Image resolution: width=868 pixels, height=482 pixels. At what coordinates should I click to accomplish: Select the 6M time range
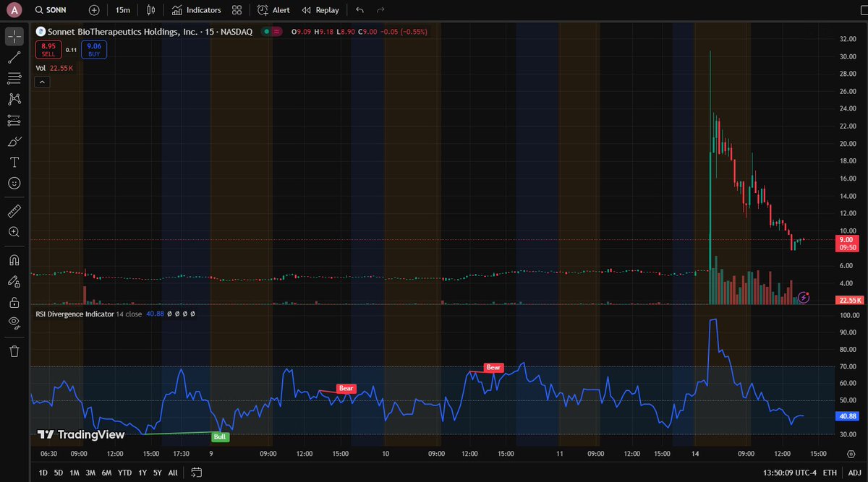(106, 473)
